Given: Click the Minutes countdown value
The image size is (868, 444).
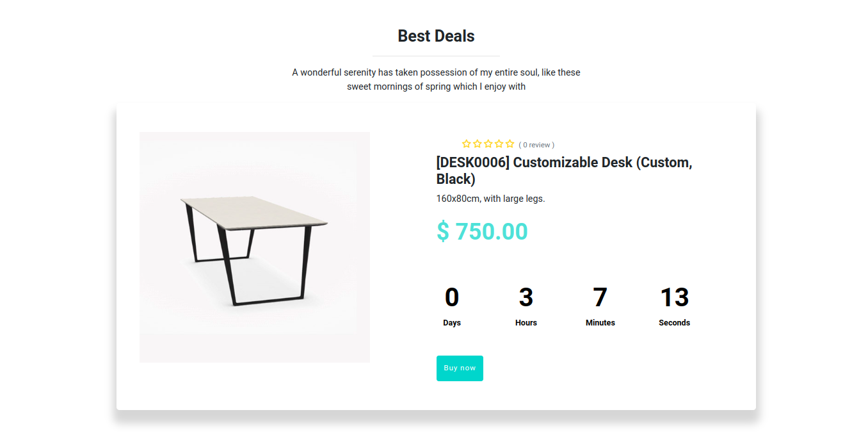Looking at the screenshot, I should [600, 297].
